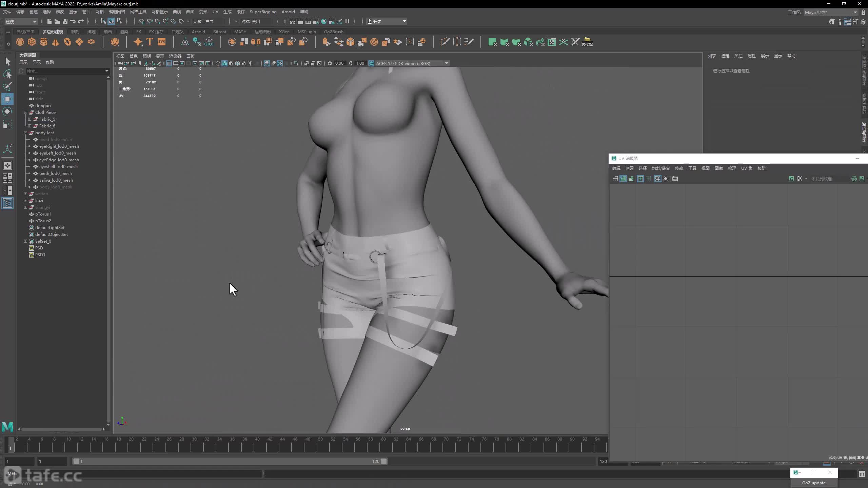
Task: Toggle use all lights in viewport toolbar
Action: click(x=250, y=63)
